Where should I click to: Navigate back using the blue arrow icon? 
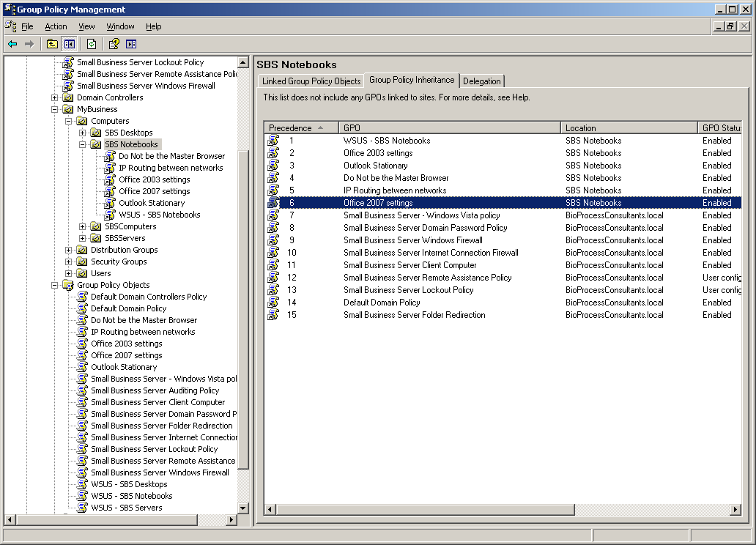12,43
